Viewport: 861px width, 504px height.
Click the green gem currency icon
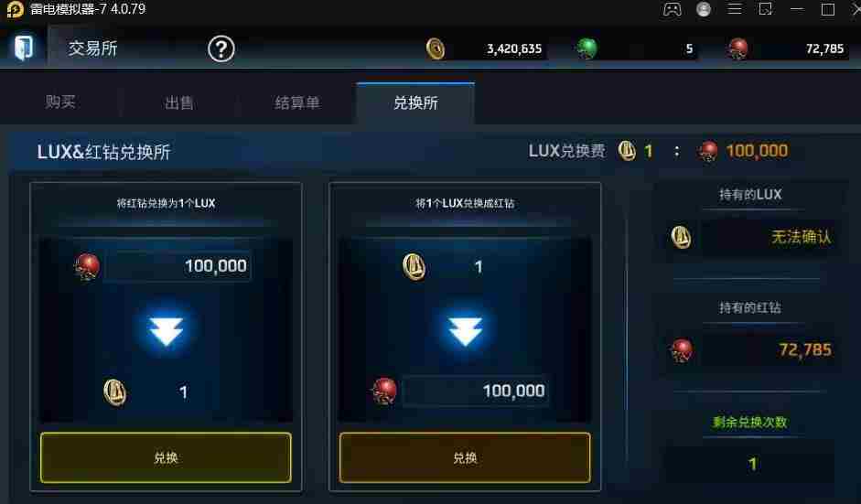pos(587,48)
